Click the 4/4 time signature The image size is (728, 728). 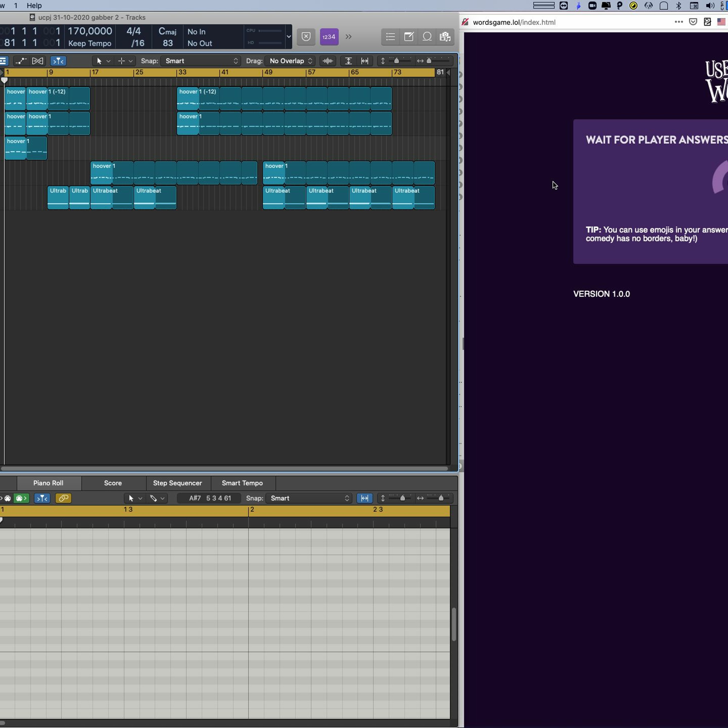coord(133,31)
